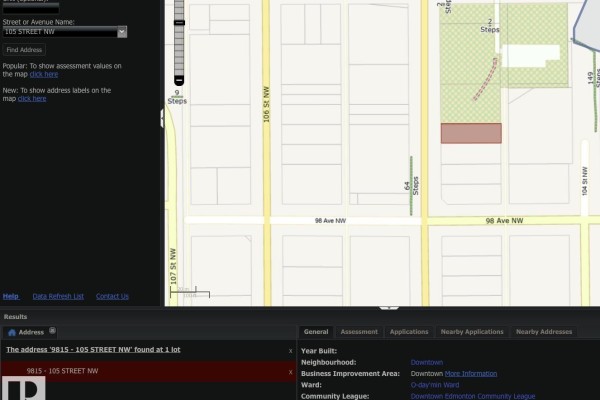Image resolution: width=600 pixels, height=400 pixels.
Task: Collapse the left search panel handle
Action: point(163,118)
